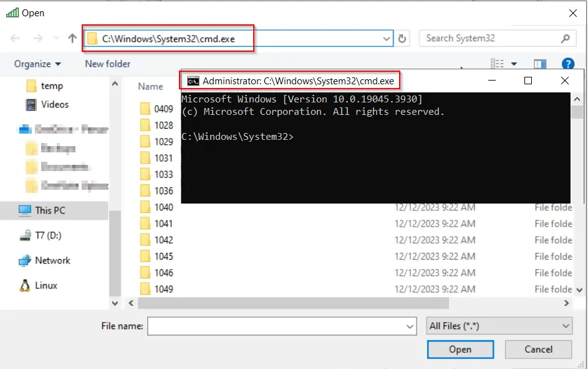
Task: Select the 0409 folder
Action: tap(163, 109)
